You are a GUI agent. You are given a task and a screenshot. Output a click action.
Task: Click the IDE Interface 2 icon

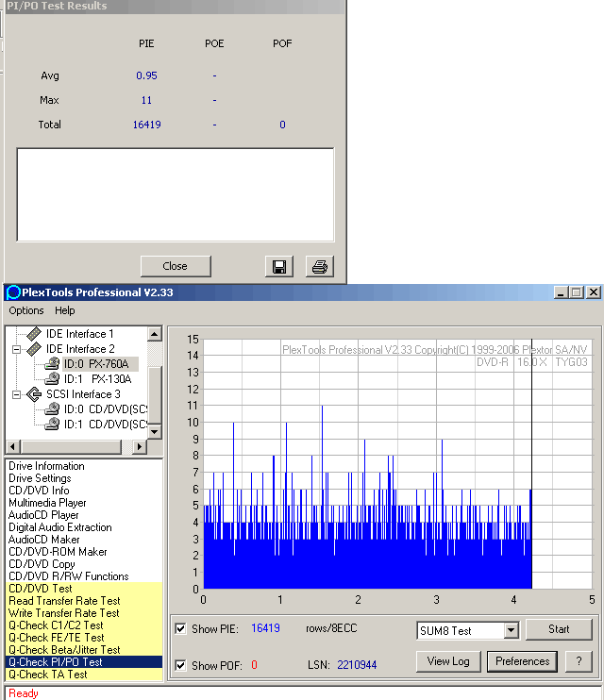34,349
